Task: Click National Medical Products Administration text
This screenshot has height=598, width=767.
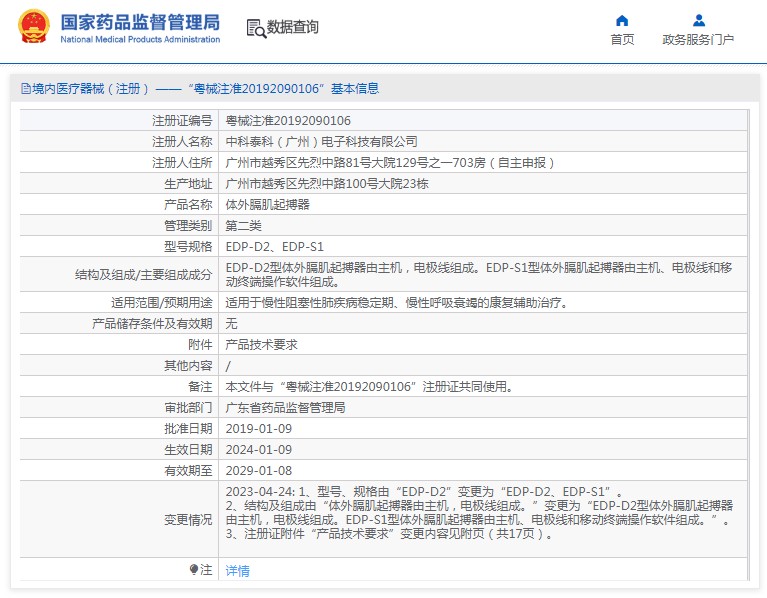Action: coord(140,40)
